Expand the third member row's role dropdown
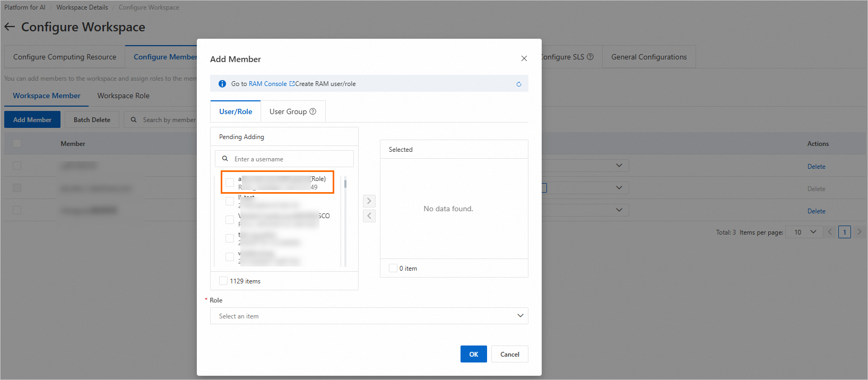This screenshot has height=380, width=868. click(x=619, y=210)
